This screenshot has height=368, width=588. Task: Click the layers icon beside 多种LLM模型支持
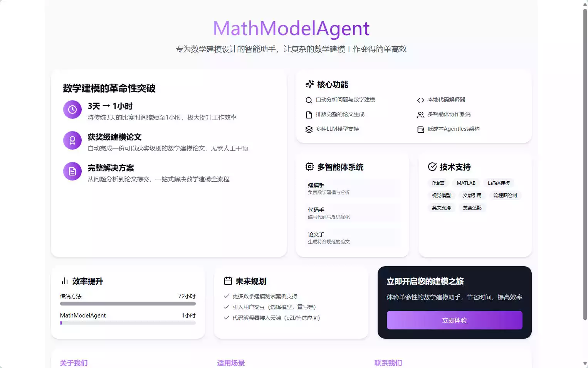pyautogui.click(x=309, y=130)
